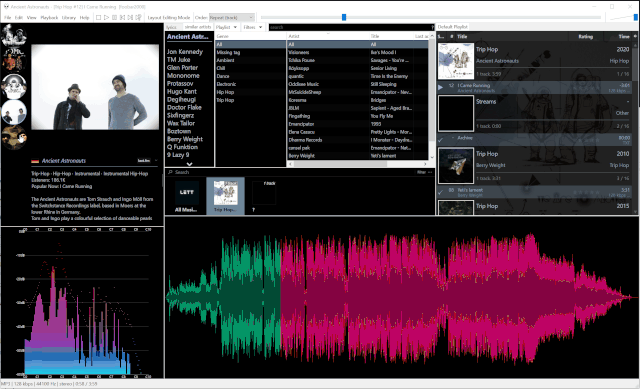Select Wax Tailor in similar artists
The height and width of the screenshot is (389, 640).
coord(181,123)
